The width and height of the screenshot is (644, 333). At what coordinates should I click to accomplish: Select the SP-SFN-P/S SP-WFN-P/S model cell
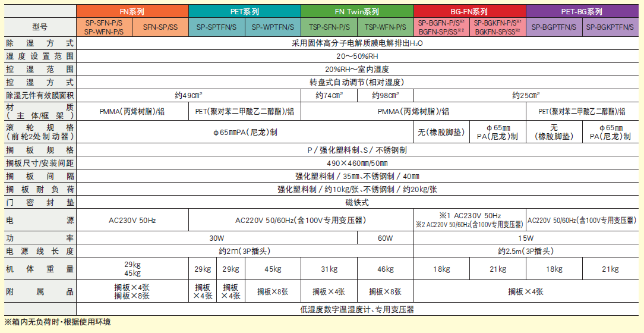click(x=105, y=27)
